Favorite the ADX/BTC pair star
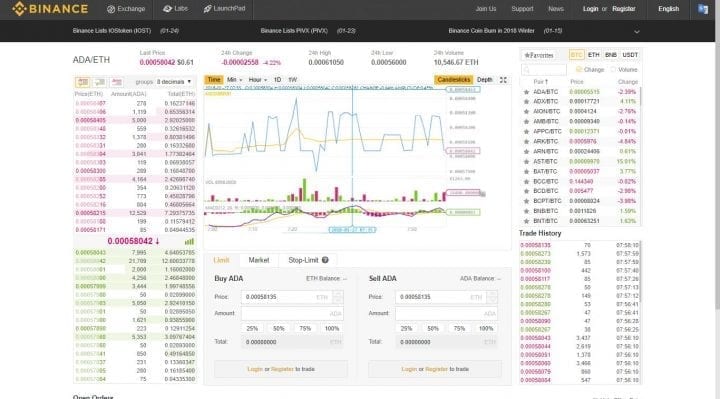The width and height of the screenshot is (720, 399). pos(526,101)
